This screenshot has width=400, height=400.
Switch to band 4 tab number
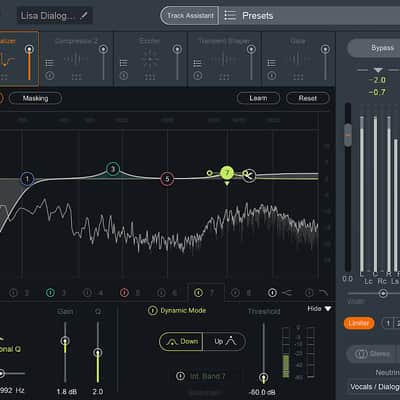[100, 293]
